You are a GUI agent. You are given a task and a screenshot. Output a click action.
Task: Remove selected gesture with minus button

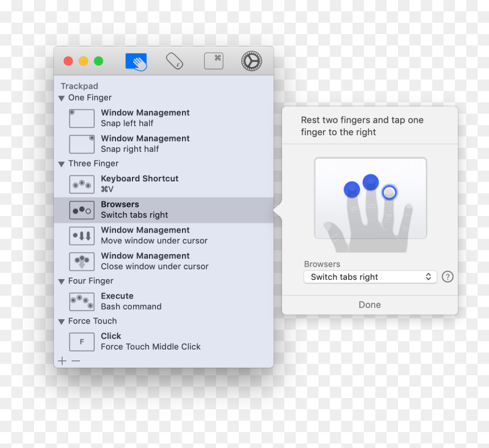point(76,360)
